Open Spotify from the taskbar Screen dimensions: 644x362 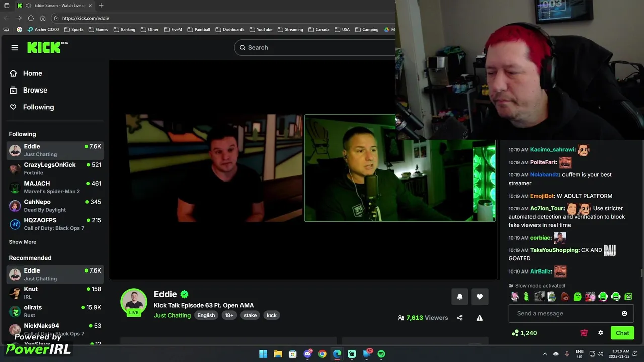381,354
